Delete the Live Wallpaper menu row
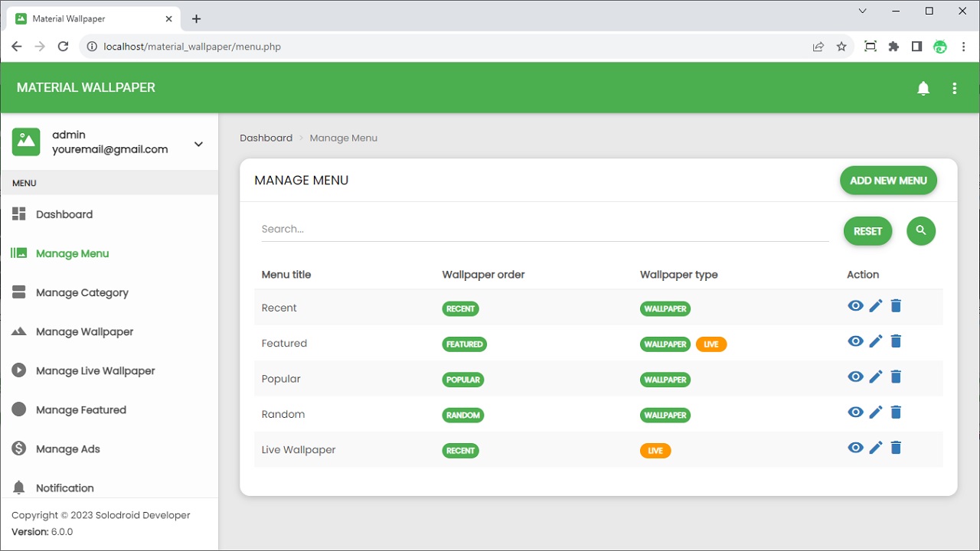The image size is (980, 551). coord(896,448)
